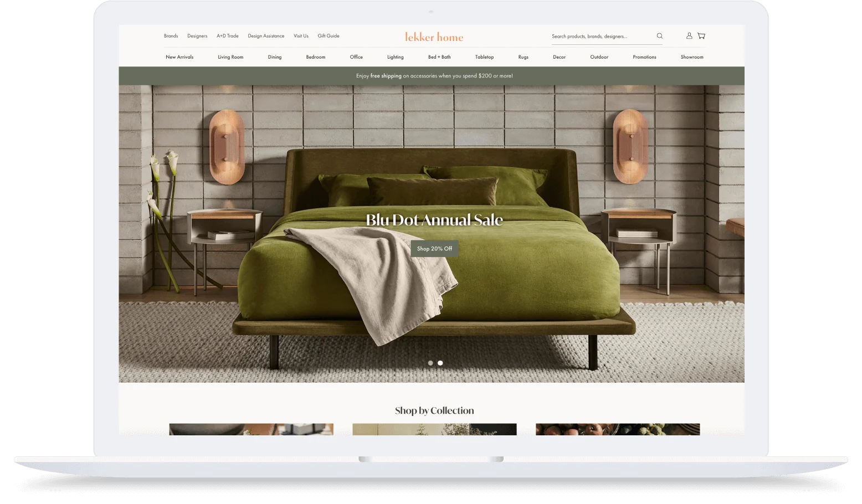Screen dimensions: 862x504
Task: Open the user account icon
Action: click(689, 35)
